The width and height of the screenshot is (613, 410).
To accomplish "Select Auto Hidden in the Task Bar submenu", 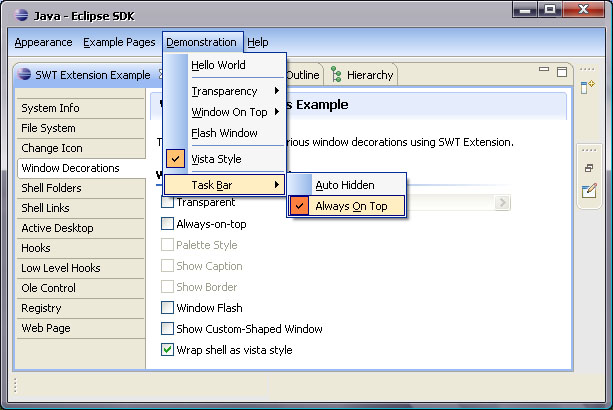I will coord(347,185).
